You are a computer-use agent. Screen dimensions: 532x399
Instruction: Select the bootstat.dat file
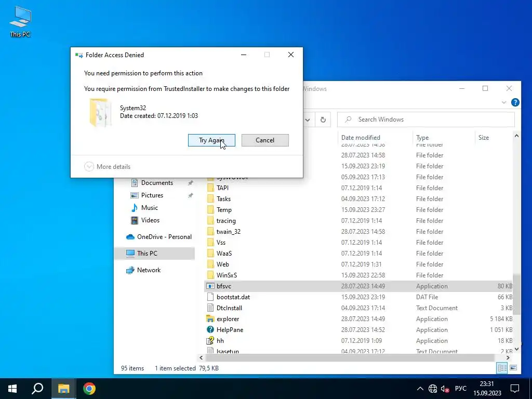[233, 297]
